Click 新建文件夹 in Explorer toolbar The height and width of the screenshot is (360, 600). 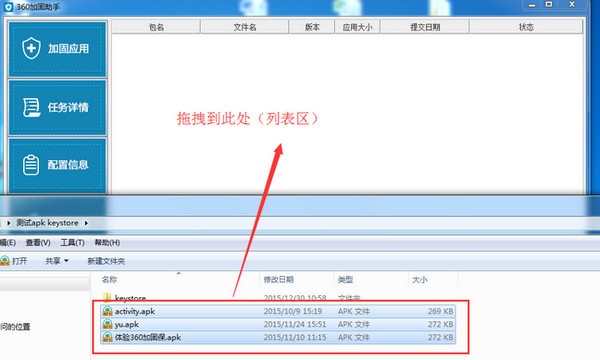coord(106,261)
